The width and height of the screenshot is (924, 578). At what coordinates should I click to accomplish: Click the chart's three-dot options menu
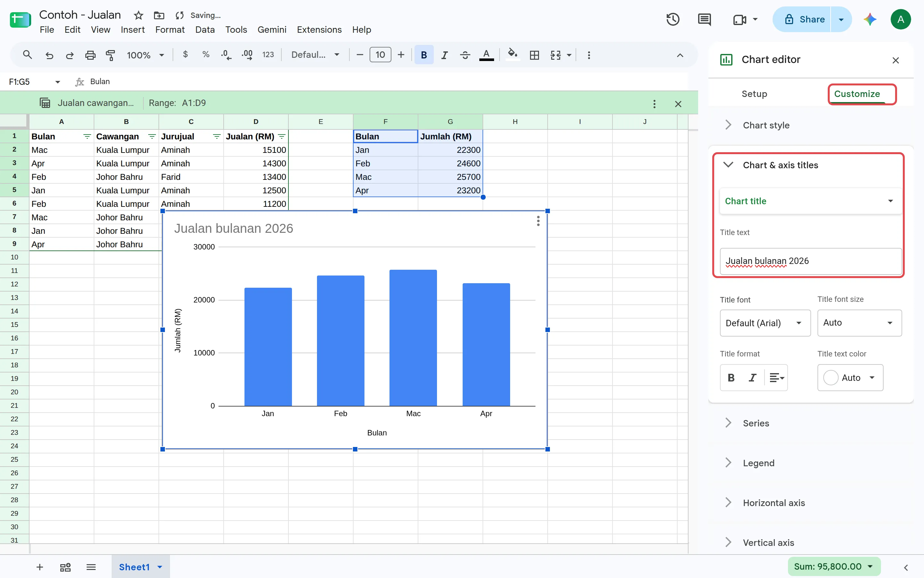pyautogui.click(x=538, y=221)
